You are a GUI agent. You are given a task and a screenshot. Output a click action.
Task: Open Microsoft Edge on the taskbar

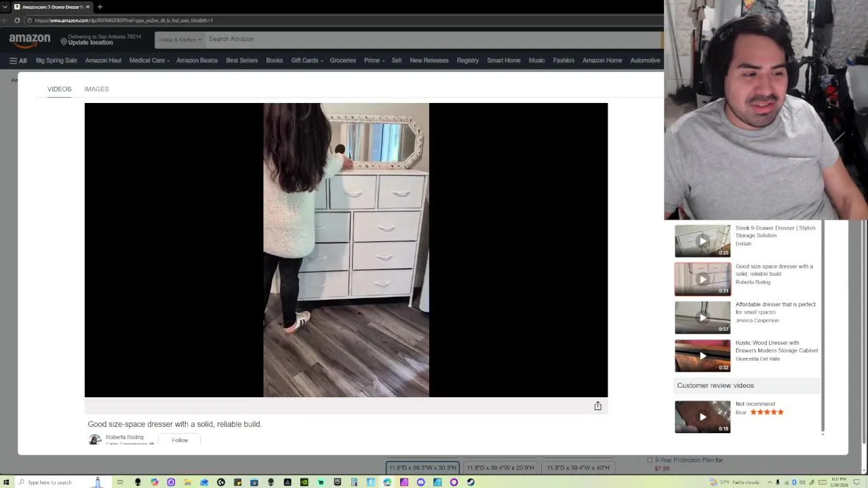coord(387,482)
